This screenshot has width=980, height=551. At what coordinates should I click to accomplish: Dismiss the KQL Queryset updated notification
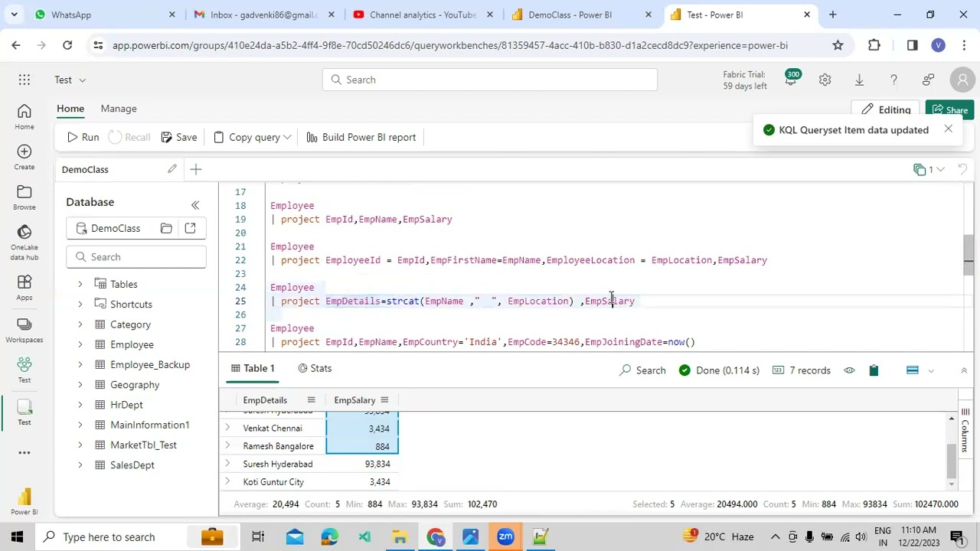[x=948, y=129]
